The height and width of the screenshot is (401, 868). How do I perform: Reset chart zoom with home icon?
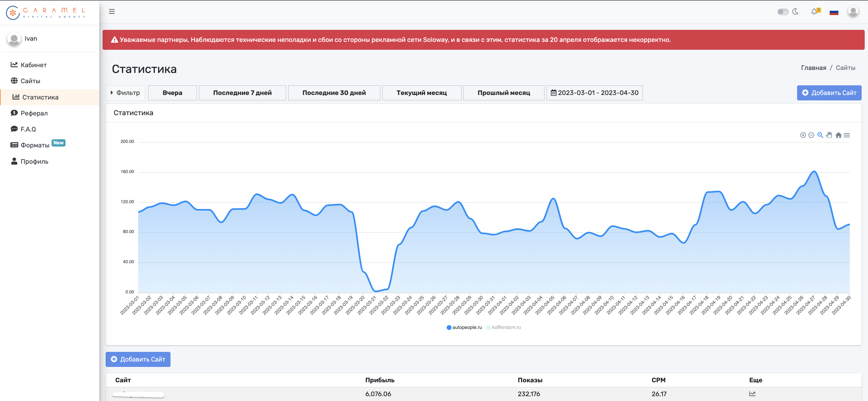click(x=838, y=135)
